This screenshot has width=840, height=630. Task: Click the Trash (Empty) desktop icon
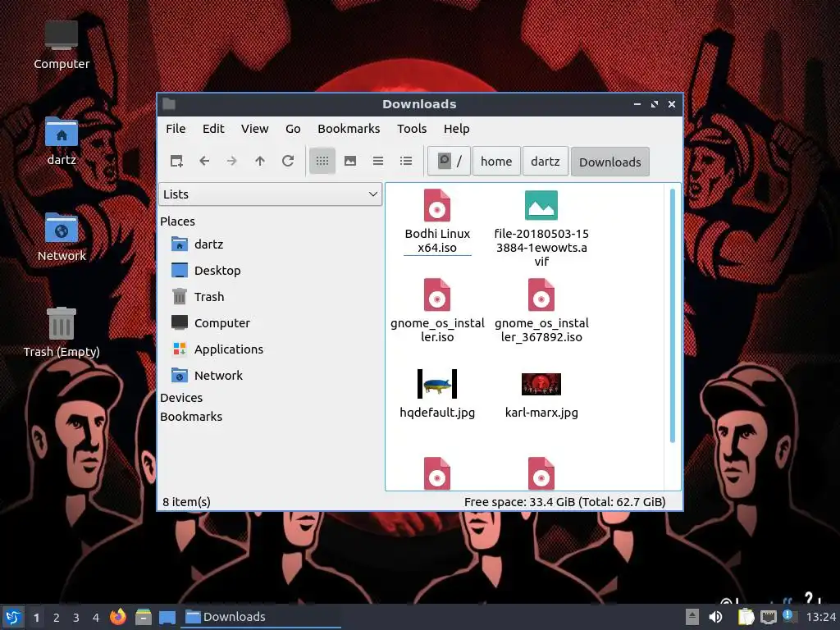pos(62,333)
